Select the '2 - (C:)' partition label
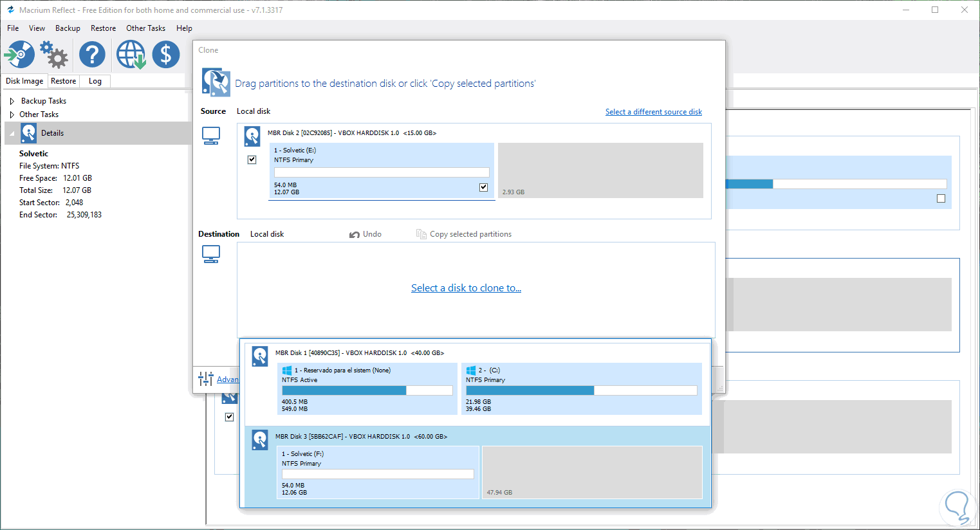The width and height of the screenshot is (980, 530). tap(489, 370)
